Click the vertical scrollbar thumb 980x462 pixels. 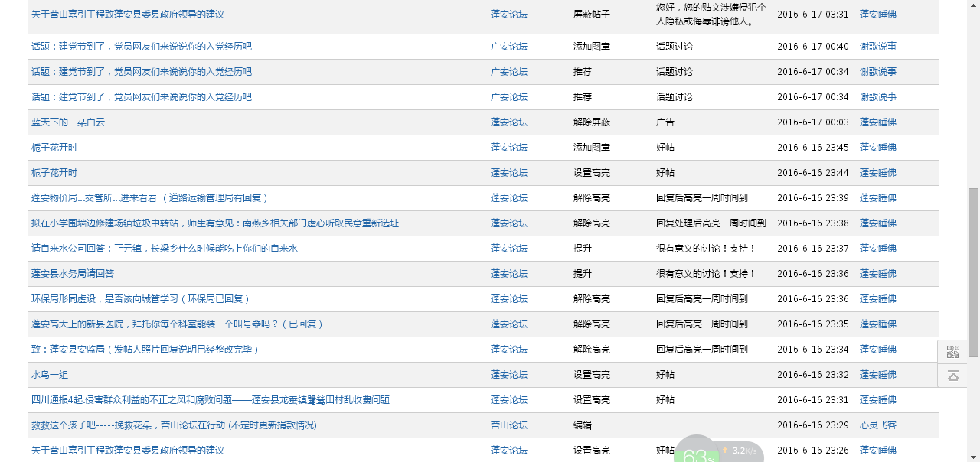(973, 272)
